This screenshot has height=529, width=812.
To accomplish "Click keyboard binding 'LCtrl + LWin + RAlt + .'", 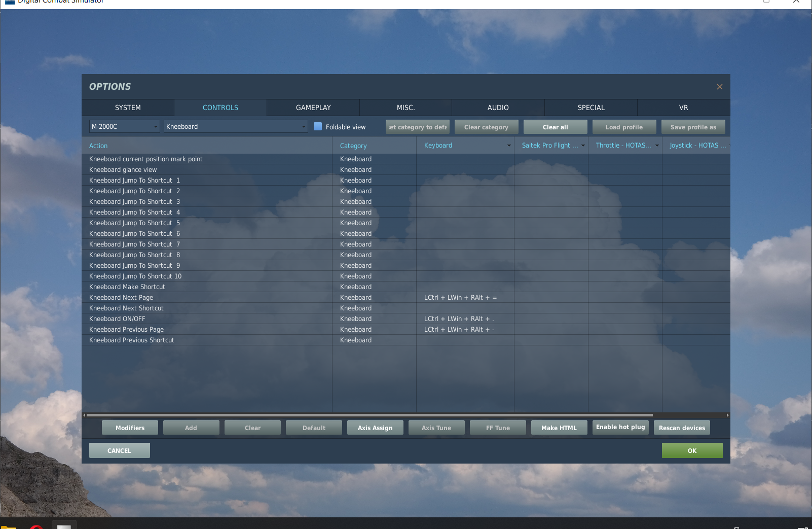I will click(459, 319).
